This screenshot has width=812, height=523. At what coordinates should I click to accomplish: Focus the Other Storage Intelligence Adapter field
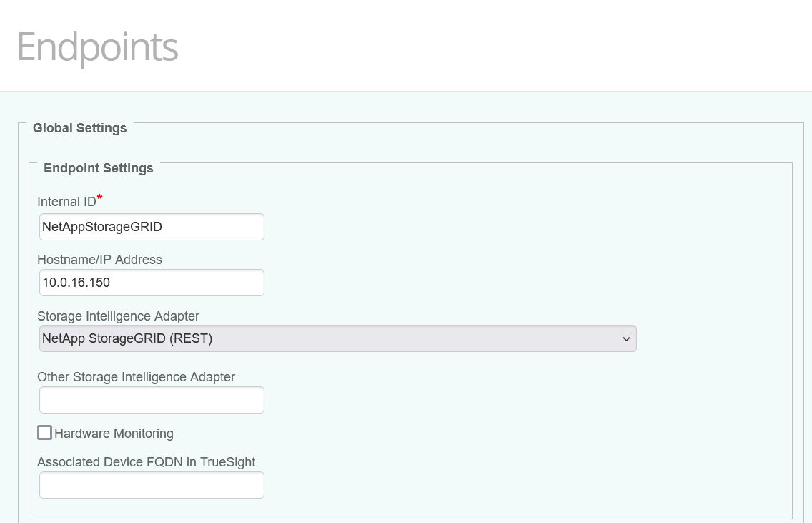151,399
